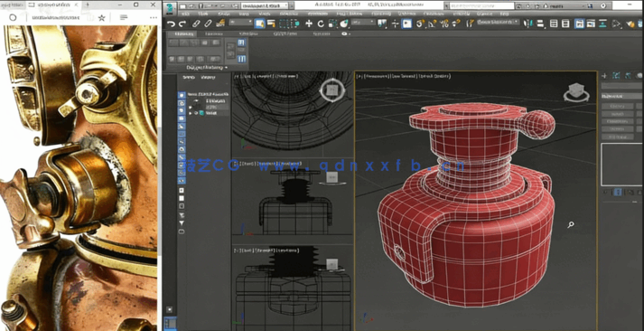The width and height of the screenshot is (644, 331).
Task: Click the Mirror tool icon
Action: coord(528,24)
